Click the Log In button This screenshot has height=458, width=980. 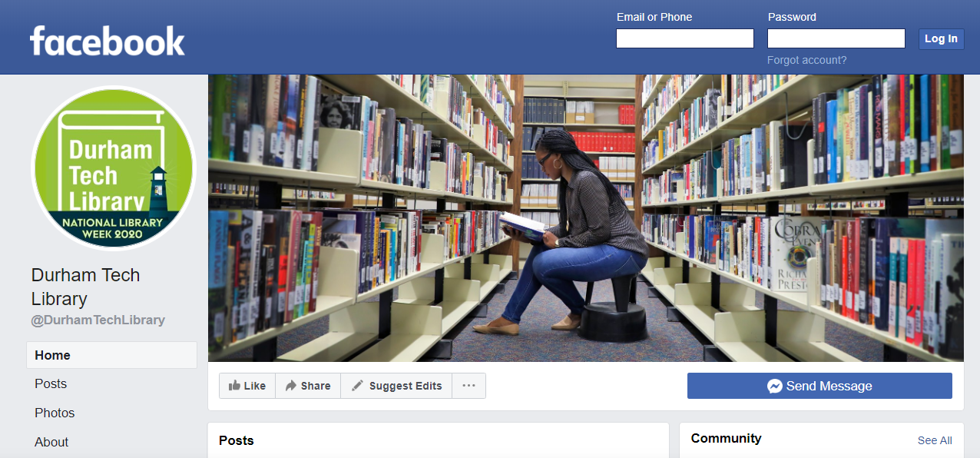point(941,38)
